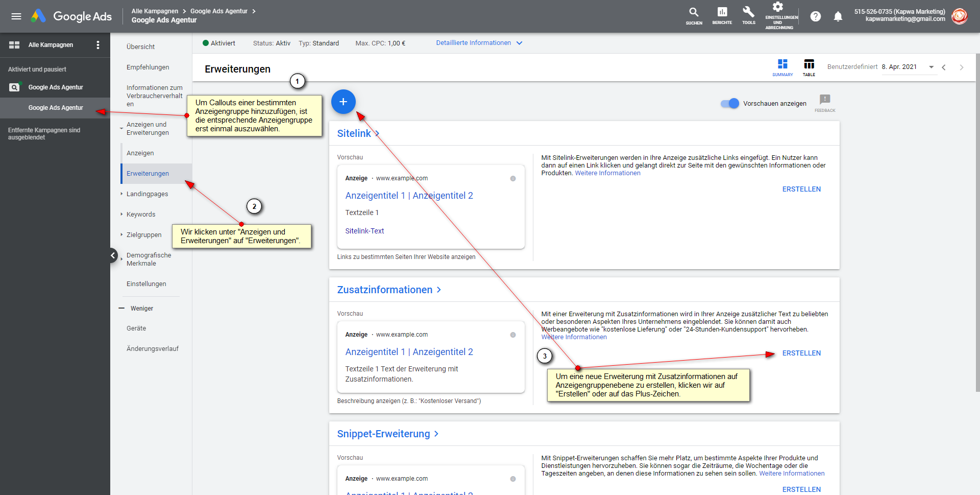
Task: Open Empfehlungen page
Action: [148, 67]
